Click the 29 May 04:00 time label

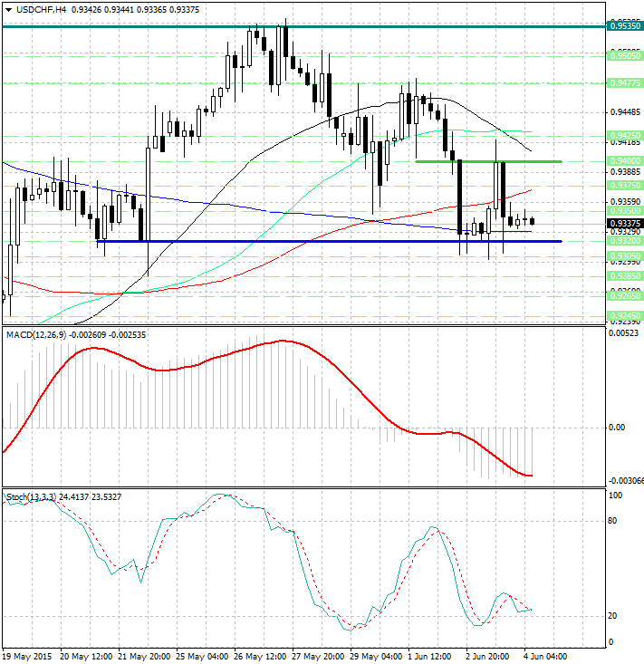point(376,657)
